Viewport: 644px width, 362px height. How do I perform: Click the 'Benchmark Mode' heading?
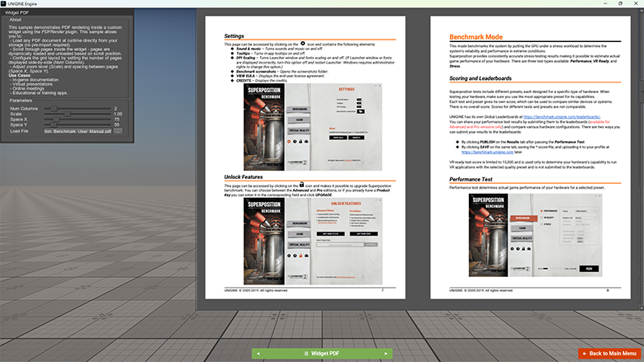pyautogui.click(x=476, y=37)
